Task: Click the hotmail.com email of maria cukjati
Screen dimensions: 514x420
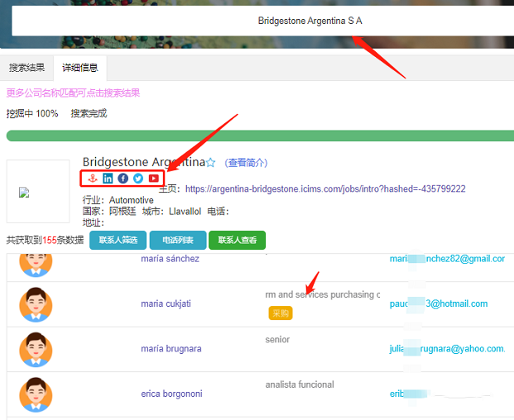Action: coord(439,303)
